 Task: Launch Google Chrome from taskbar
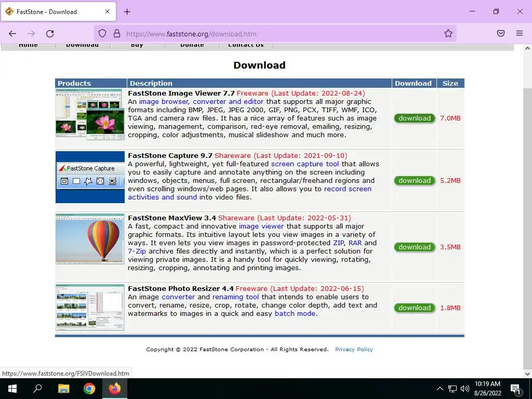89,389
